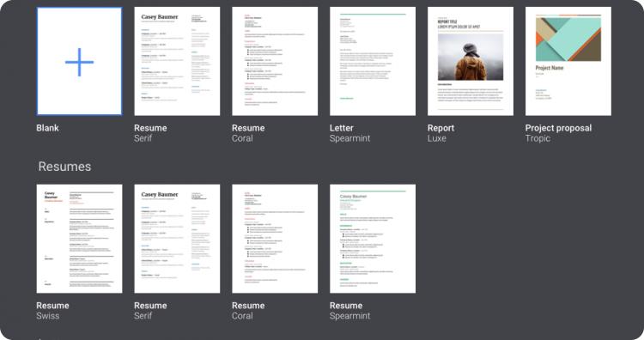Open the Project proposal Tropic template

(x=568, y=61)
